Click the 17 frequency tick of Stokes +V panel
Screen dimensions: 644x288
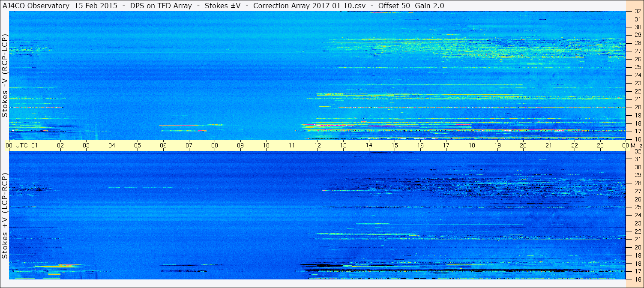coord(638,271)
